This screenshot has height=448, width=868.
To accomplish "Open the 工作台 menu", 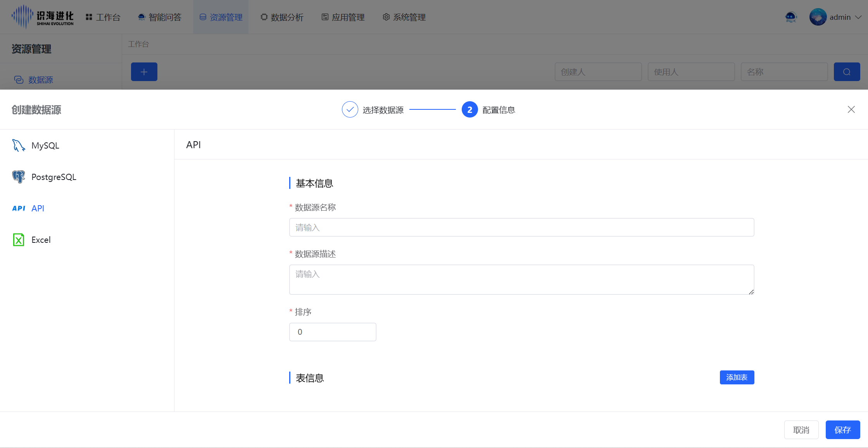I will 103,17.
